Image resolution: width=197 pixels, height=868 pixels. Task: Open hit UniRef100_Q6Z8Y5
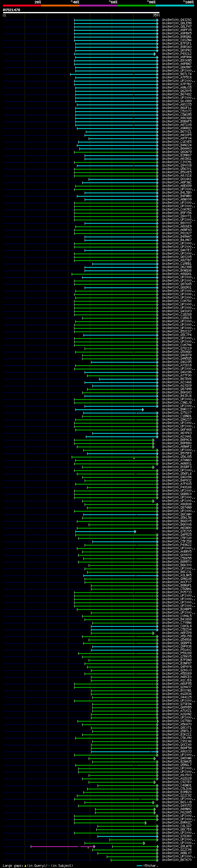click(x=176, y=91)
